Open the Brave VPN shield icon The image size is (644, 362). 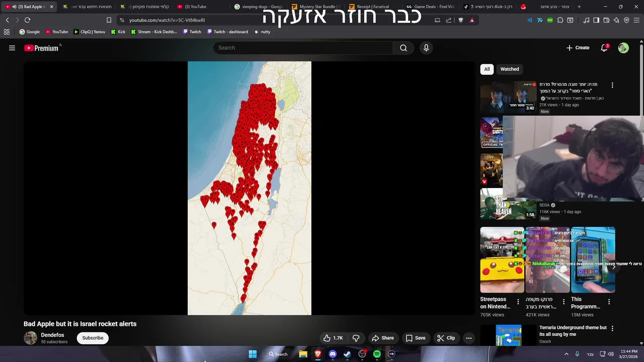point(626,20)
